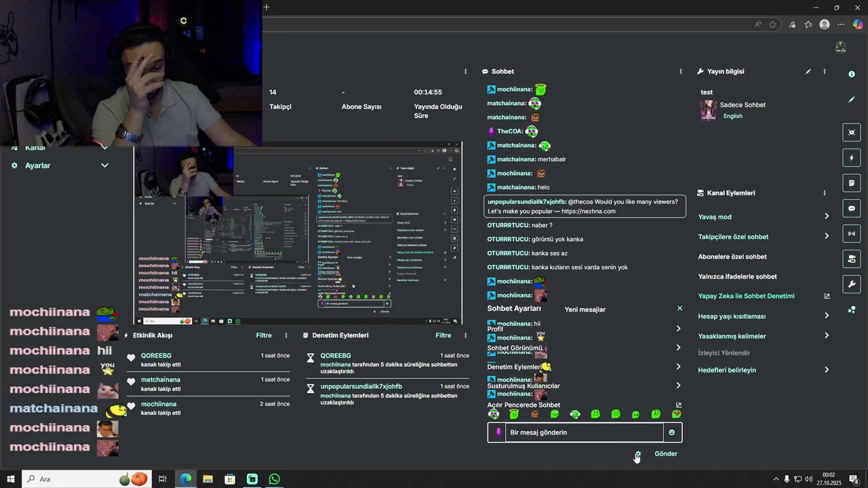The image size is (868, 488).
Task: Open the Etkinlik Akışı panel three-dot menu
Action: pyautogui.click(x=286, y=335)
